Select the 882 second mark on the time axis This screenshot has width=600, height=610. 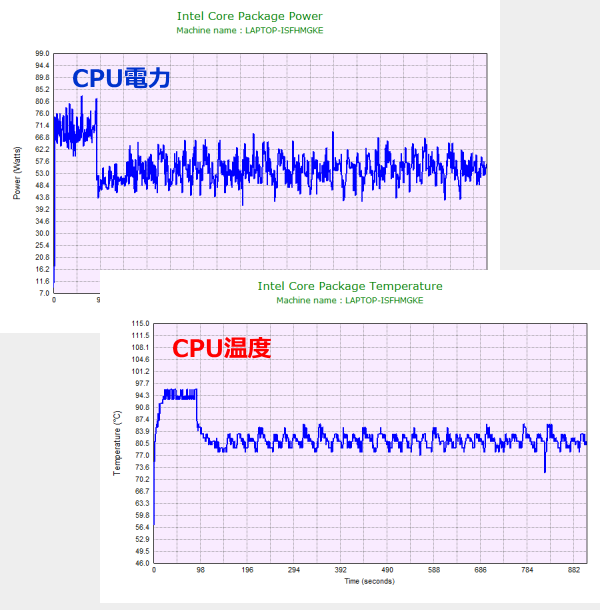(576, 570)
